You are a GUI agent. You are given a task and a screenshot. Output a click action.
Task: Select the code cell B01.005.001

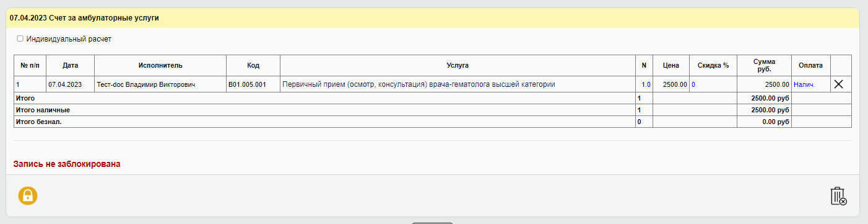pyautogui.click(x=253, y=84)
